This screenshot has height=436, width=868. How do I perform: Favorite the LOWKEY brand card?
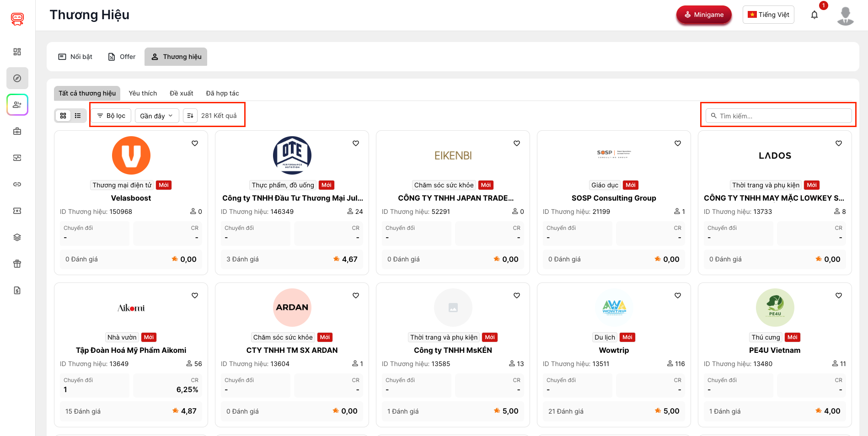(x=839, y=143)
